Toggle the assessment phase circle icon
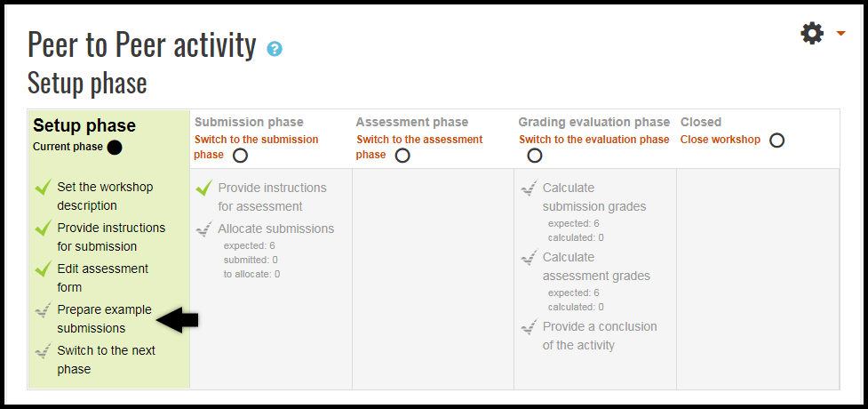Screen dimensions: 868x409 point(402,156)
